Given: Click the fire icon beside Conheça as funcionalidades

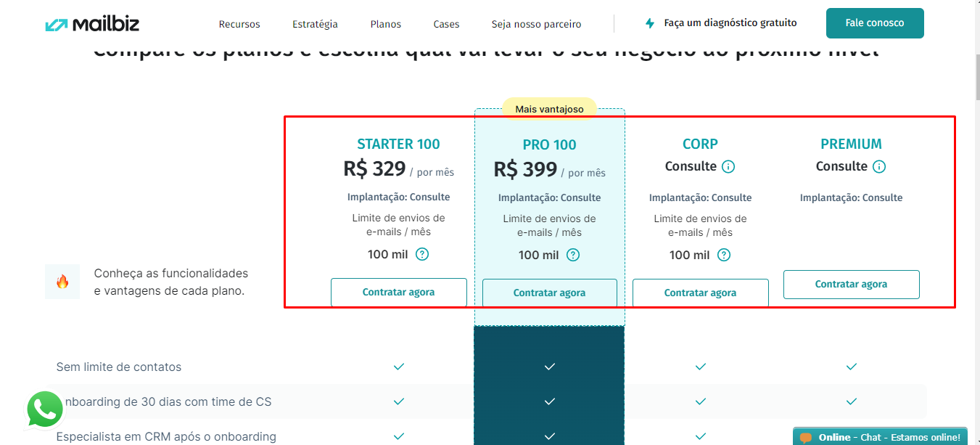Looking at the screenshot, I should tap(62, 282).
